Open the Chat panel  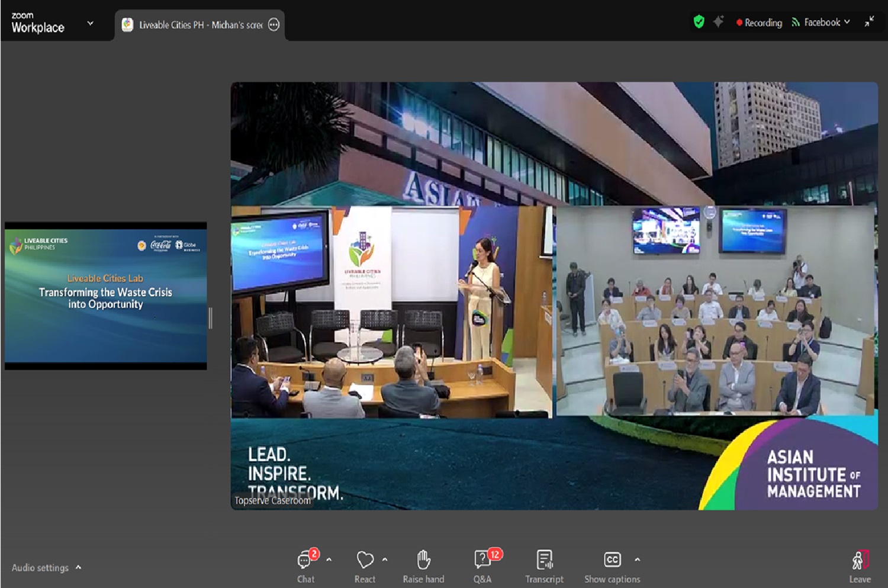pyautogui.click(x=307, y=566)
